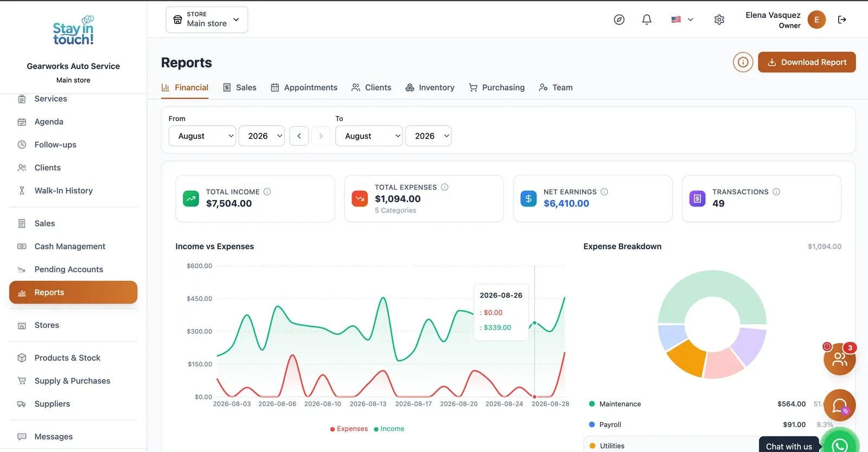Open Walk-In History in sidebar
868x452 pixels.
click(73, 191)
